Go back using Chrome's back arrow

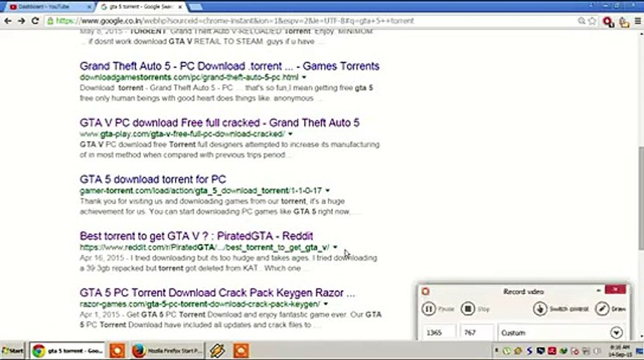(x=8, y=21)
